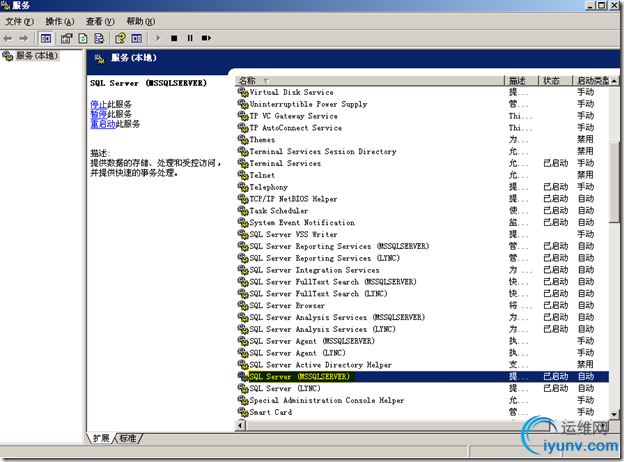Select the TP VC Gateway Service icon
Viewport: 624px width, 462px height.
(x=243, y=116)
